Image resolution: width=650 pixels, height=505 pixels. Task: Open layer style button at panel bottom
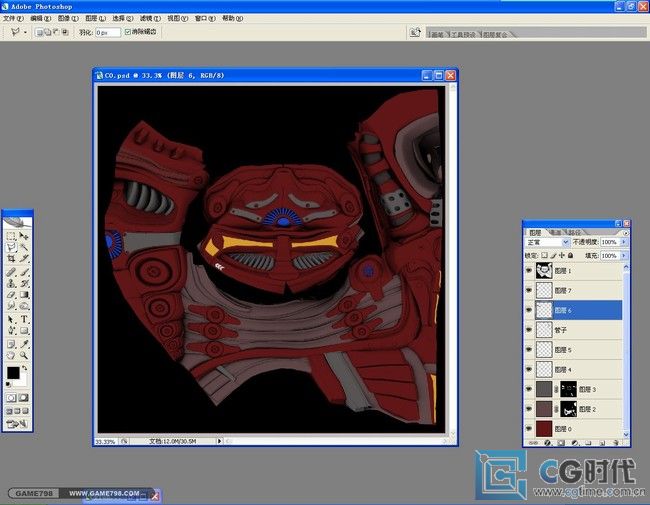548,443
